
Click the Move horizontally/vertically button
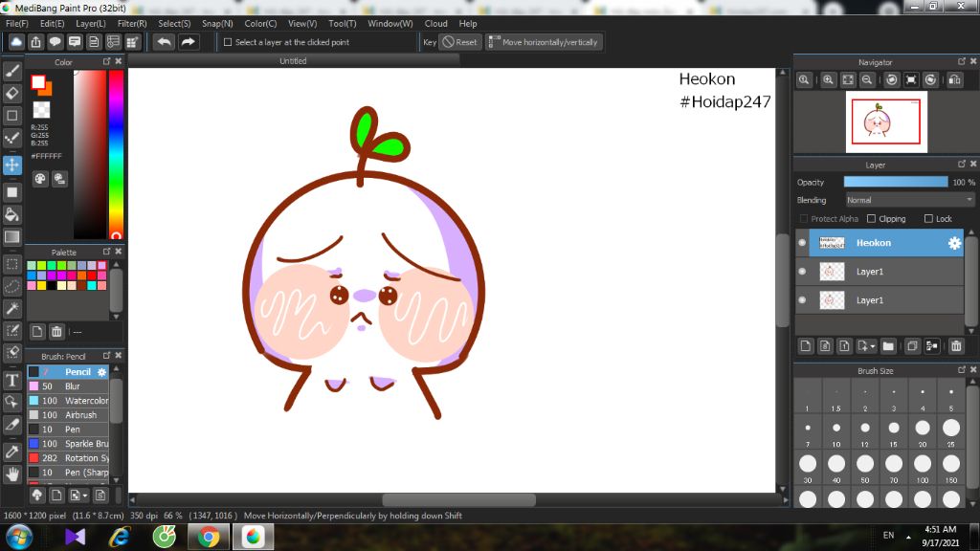coord(544,42)
